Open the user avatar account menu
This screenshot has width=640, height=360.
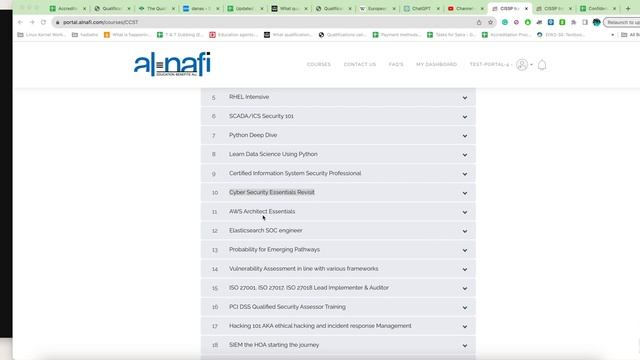pyautogui.click(x=522, y=64)
